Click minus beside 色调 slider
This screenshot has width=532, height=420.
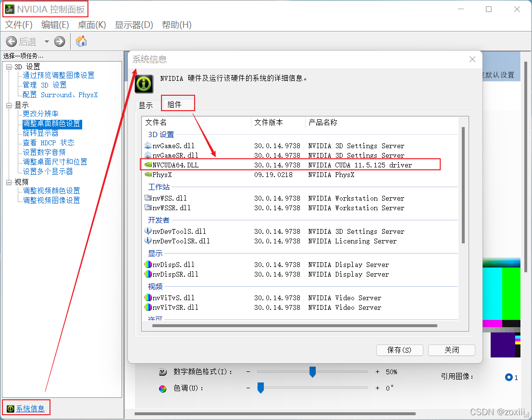(248, 388)
